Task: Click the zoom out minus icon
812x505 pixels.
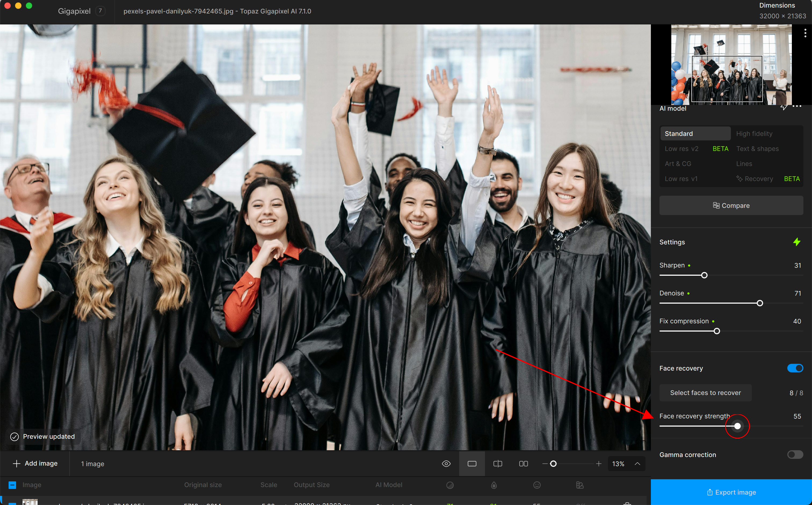Action: (x=545, y=464)
